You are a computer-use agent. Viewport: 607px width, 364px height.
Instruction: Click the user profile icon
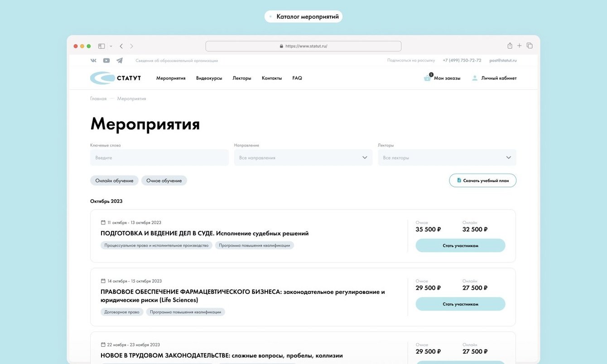click(475, 78)
